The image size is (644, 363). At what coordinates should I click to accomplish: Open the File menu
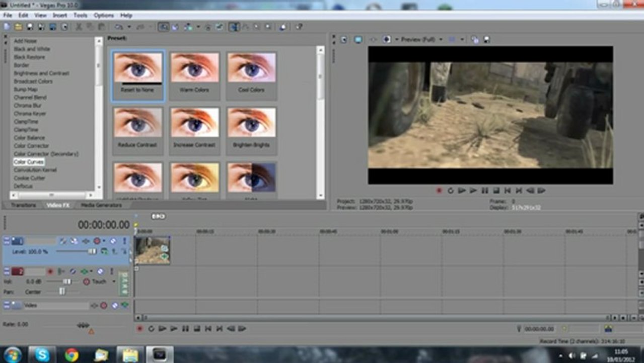point(8,15)
